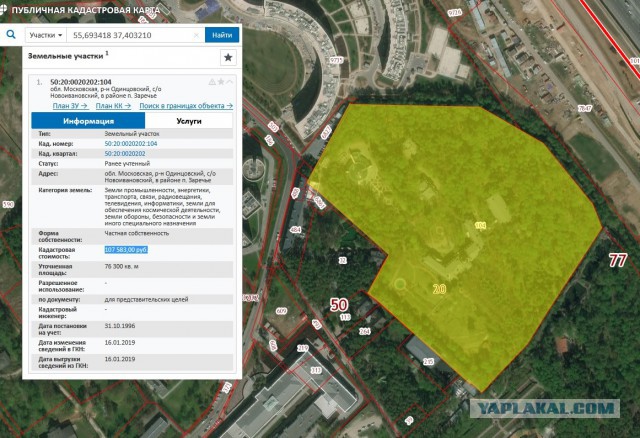
Task: Click Поиск в границах объекта link
Action: pos(186,106)
